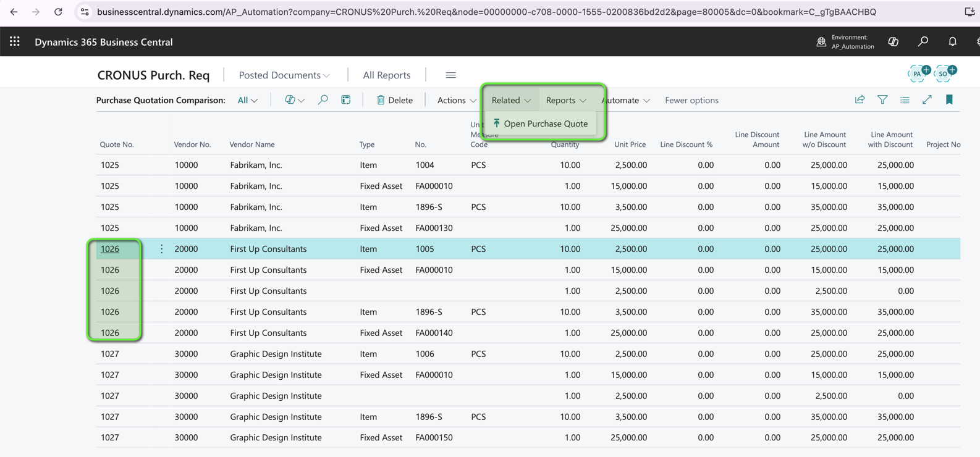The height and width of the screenshot is (457, 980).
Task: Click the Delete button
Action: 394,100
